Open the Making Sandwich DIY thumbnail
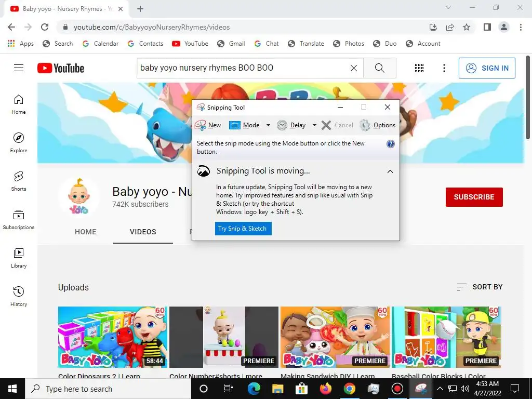532x399 pixels. tap(335, 337)
